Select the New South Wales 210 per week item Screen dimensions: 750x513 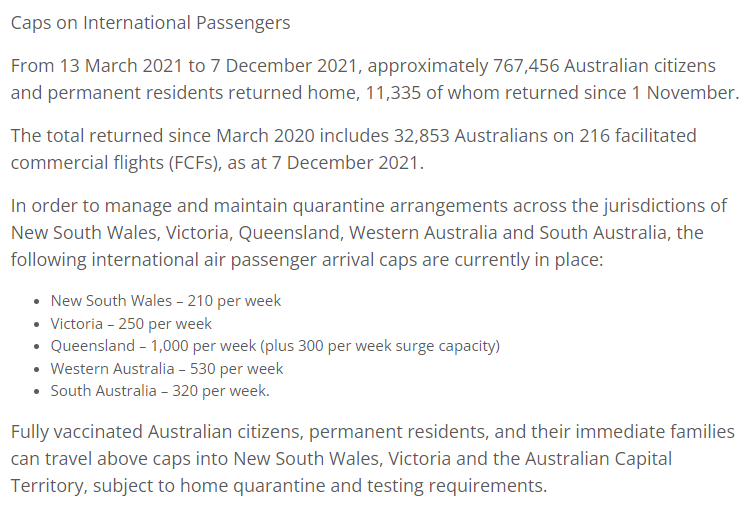pyautogui.click(x=165, y=301)
